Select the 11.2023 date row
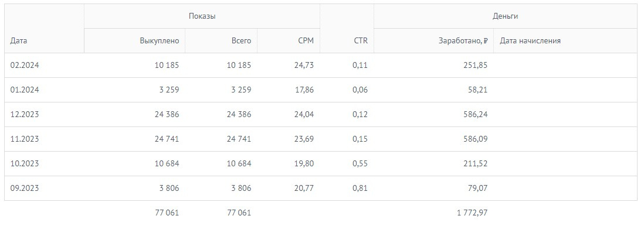 coord(321,139)
